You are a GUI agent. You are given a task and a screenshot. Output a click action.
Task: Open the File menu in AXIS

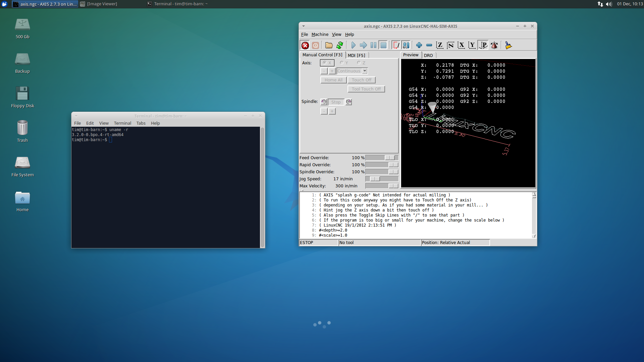point(305,35)
